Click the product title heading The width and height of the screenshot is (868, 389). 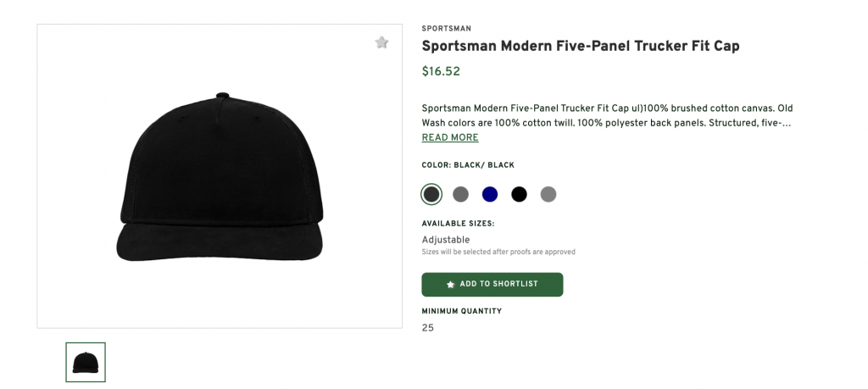pyautogui.click(x=580, y=46)
